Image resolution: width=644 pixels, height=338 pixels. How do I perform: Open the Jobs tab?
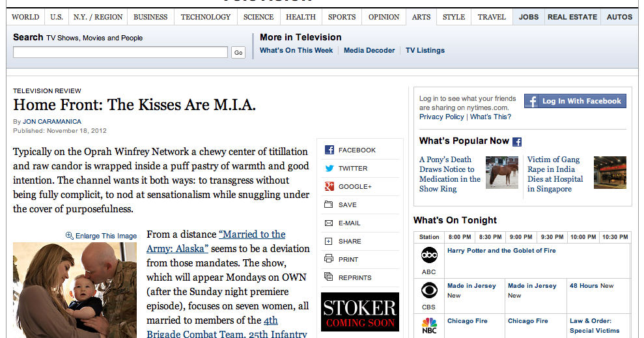(529, 17)
